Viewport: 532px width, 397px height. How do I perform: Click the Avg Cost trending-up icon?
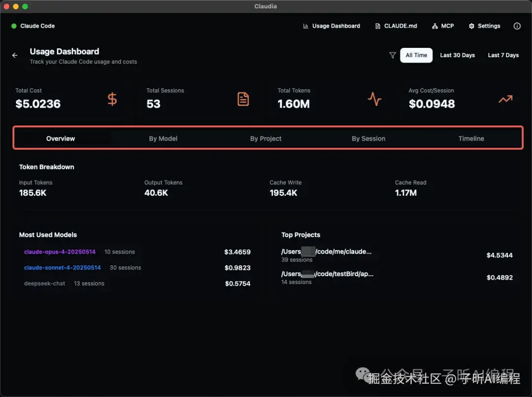pyautogui.click(x=505, y=99)
